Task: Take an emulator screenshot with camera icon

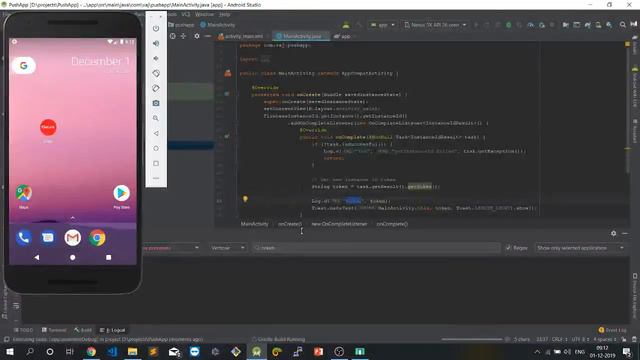Action: (156, 103)
